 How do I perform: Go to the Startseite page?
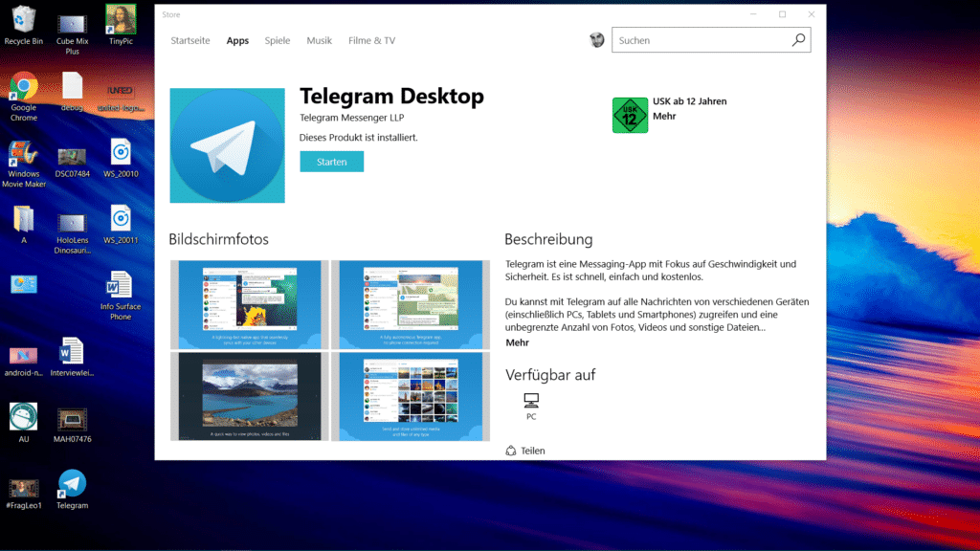click(x=189, y=40)
